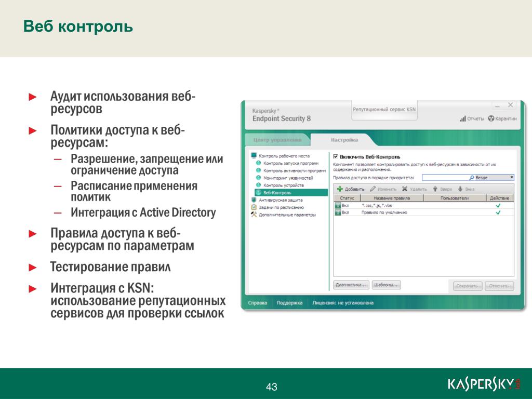Click the X Удалить icon
This screenshot has width=532, height=399.
click(x=404, y=189)
